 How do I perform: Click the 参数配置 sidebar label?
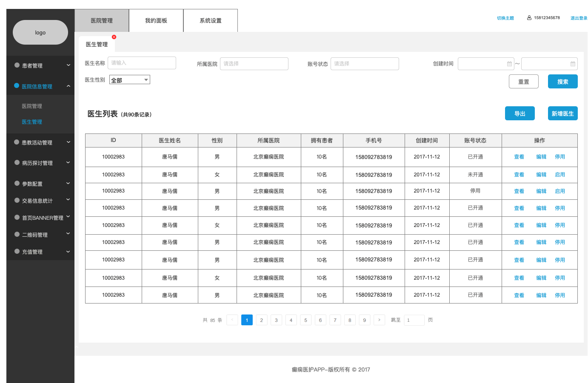point(32,184)
